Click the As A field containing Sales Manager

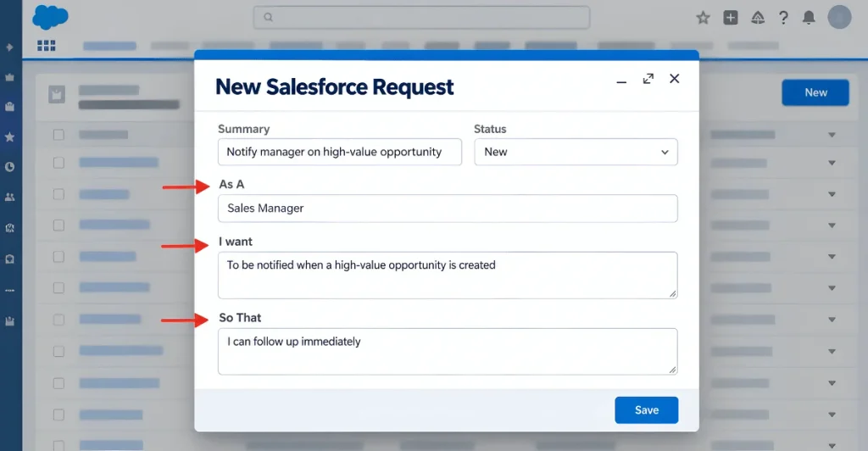point(448,208)
